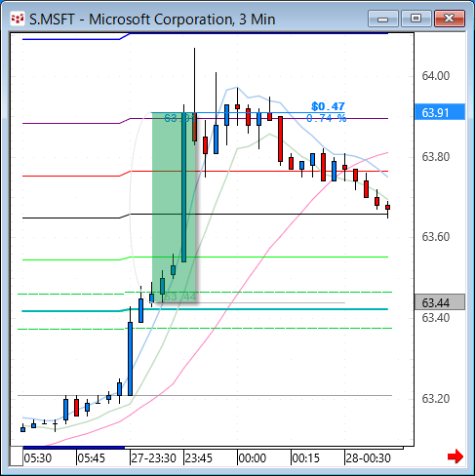
Task: Click the 28-00:30 time axis label
Action: 368,458
